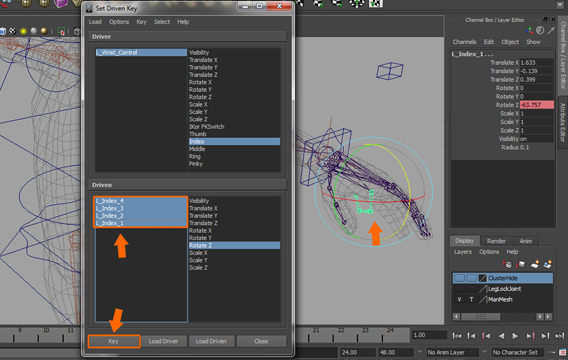Jump to previous keyframe

coord(486,336)
